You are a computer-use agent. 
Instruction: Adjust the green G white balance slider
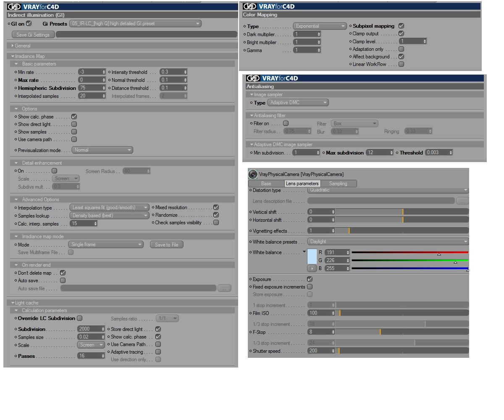(410, 260)
